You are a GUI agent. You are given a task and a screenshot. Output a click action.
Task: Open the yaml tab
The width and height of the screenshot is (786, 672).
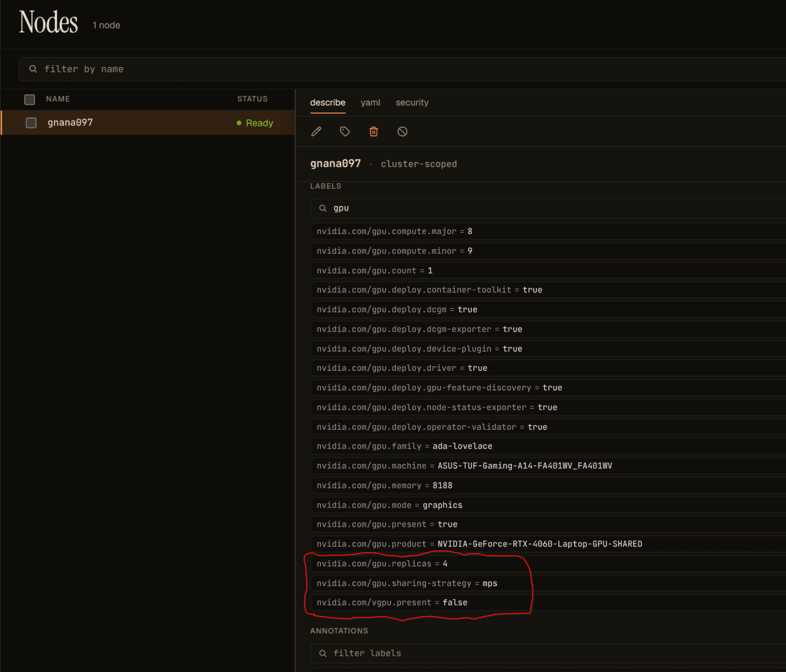[371, 102]
